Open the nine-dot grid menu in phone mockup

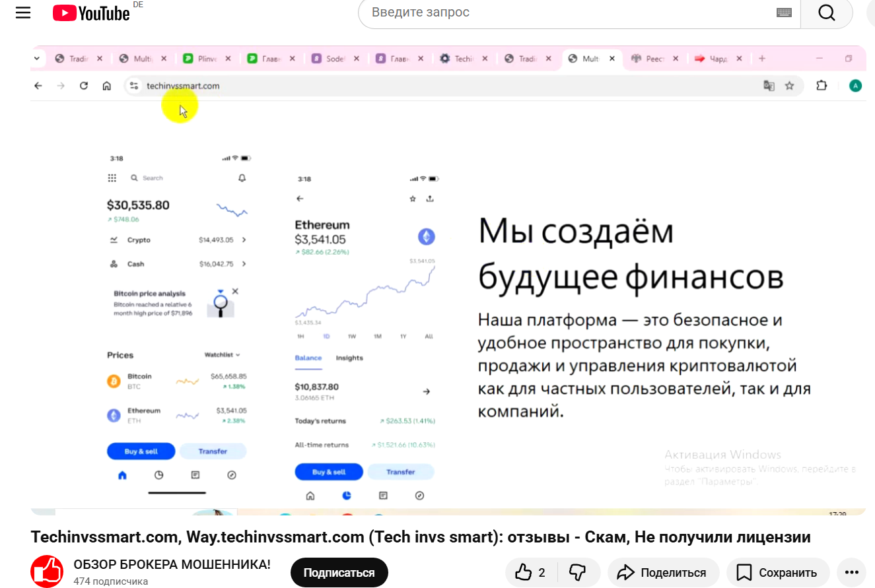pyautogui.click(x=112, y=178)
